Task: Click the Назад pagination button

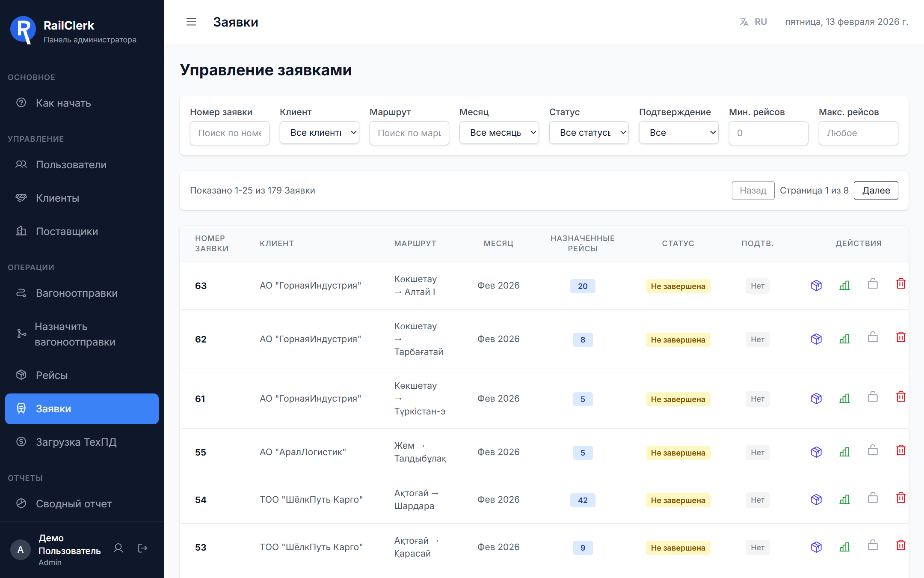Action: click(x=753, y=191)
